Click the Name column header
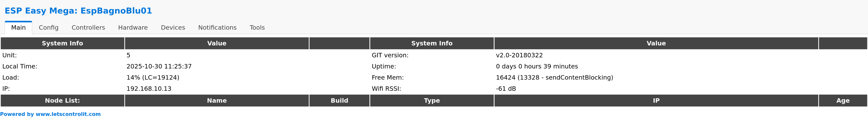The width and height of the screenshot is (868, 120). point(217,100)
